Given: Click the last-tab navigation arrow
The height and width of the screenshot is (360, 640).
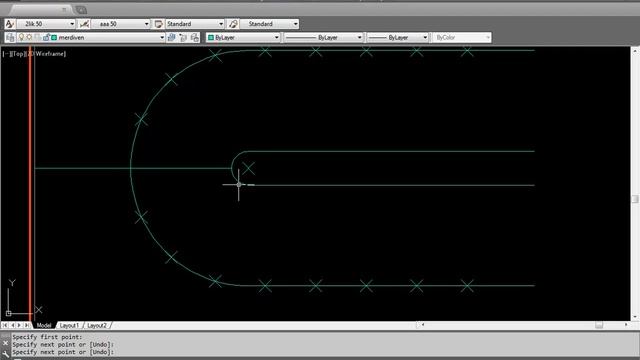Looking at the screenshot, I should tap(27, 325).
